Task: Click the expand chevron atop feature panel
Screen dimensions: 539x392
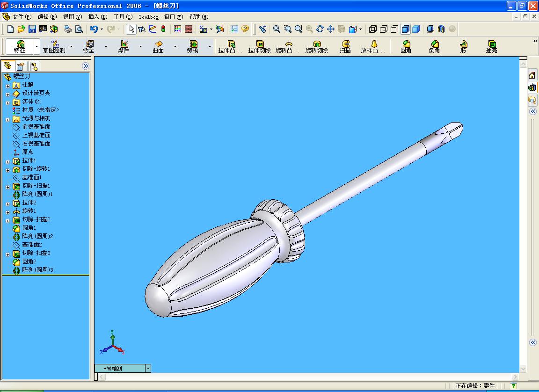Action: click(86, 66)
